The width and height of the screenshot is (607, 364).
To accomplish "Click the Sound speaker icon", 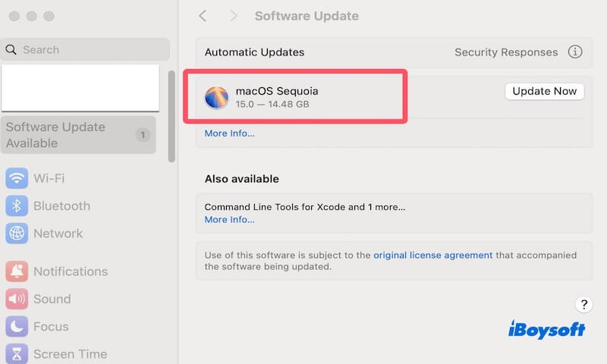I will tap(17, 299).
